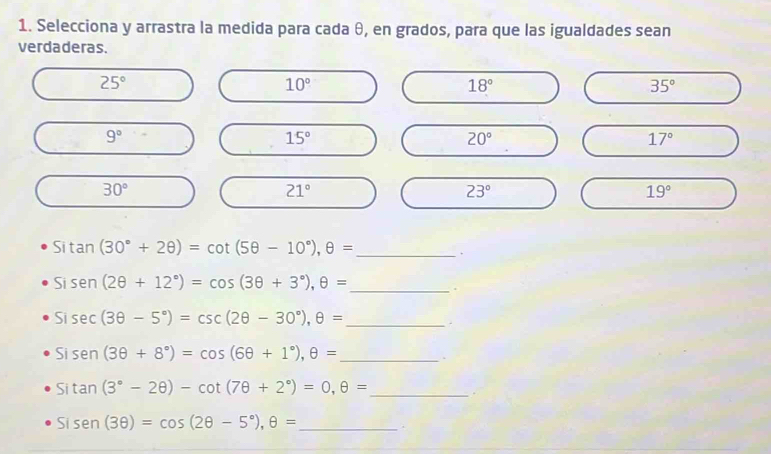This screenshot has height=454, width=771.
Task: Select the 21° answer tile
Action: pos(298,187)
